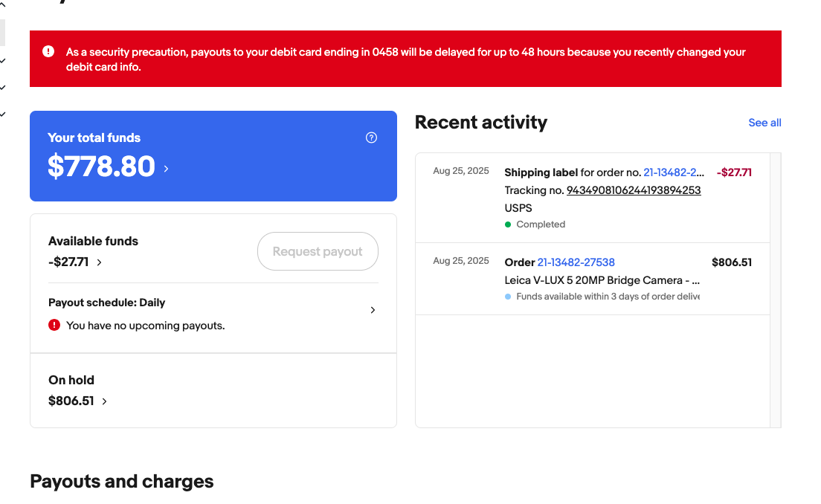Open the help icon on Your total funds card
This screenshot has width=821, height=504.
pyautogui.click(x=372, y=138)
